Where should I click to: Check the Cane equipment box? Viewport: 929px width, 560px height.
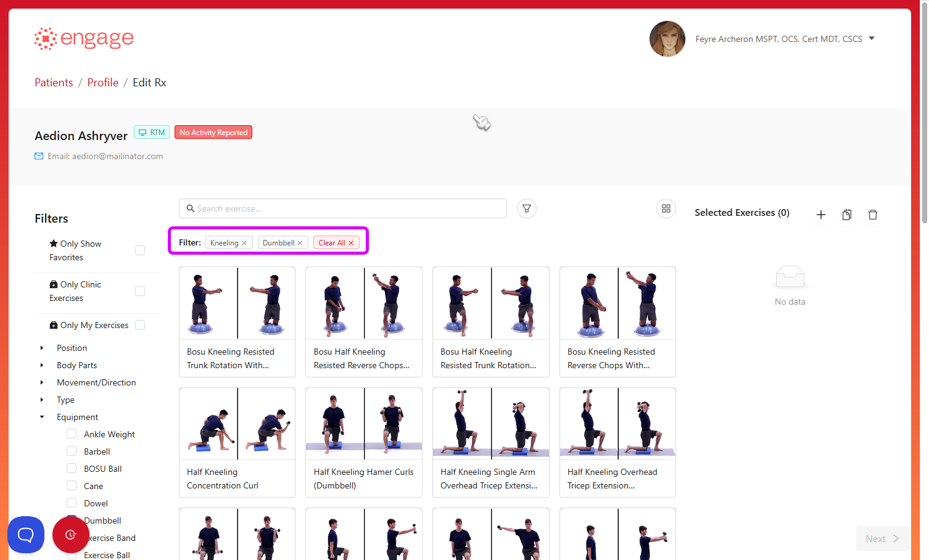(72, 485)
